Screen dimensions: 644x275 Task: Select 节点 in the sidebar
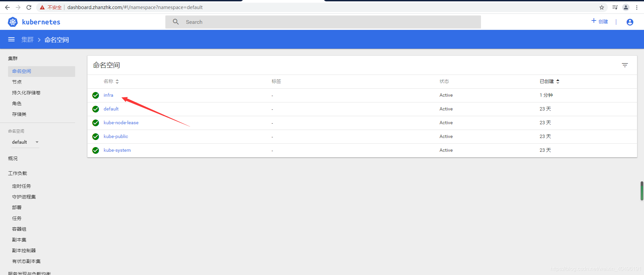click(x=17, y=82)
